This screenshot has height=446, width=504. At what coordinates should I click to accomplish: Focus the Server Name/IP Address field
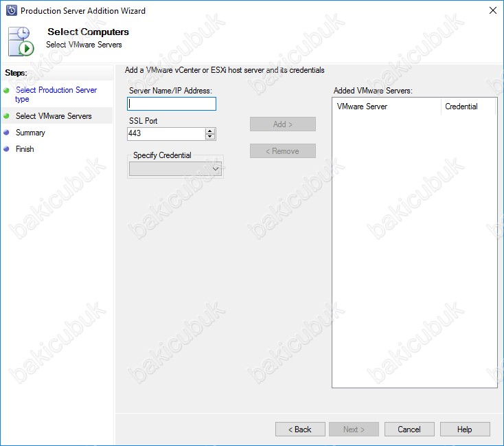[172, 104]
